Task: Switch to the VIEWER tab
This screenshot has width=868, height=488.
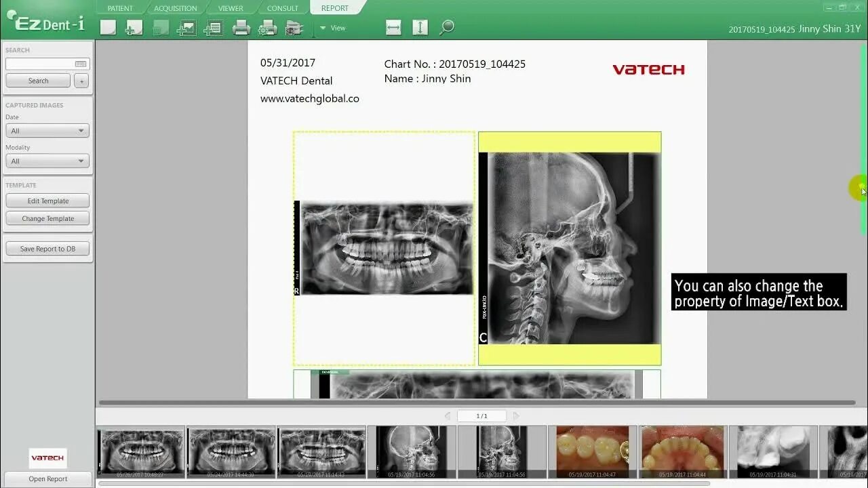Action: tap(231, 8)
